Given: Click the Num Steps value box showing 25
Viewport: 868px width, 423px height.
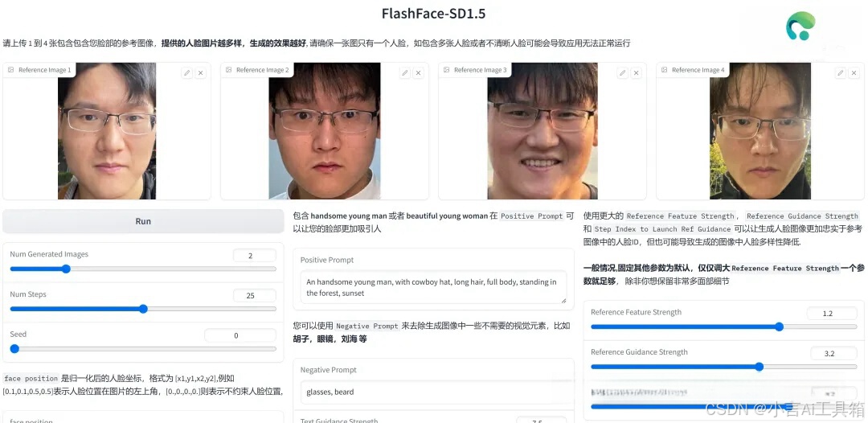Looking at the screenshot, I should tap(255, 296).
